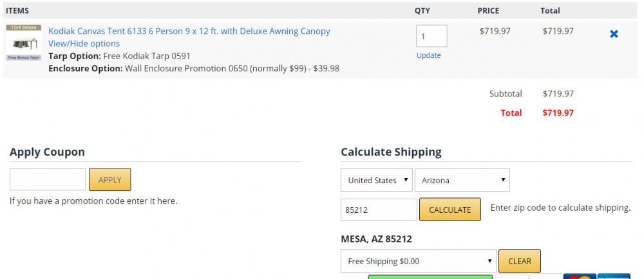Toggle the View/Hide options link

pyautogui.click(x=84, y=44)
